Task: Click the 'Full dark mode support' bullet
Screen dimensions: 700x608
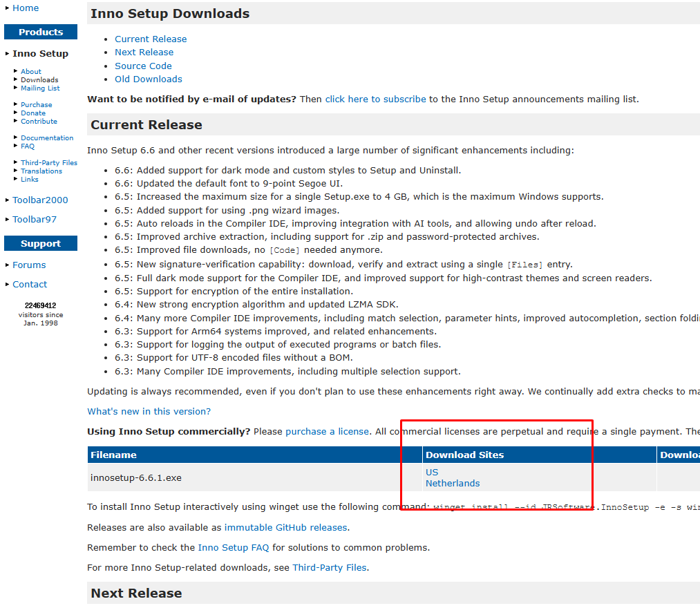Action: tap(383, 278)
